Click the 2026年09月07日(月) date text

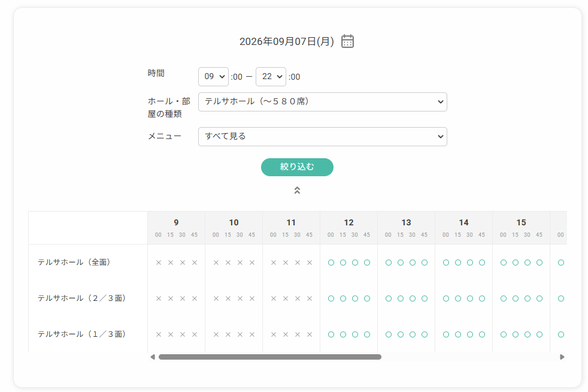tap(286, 41)
